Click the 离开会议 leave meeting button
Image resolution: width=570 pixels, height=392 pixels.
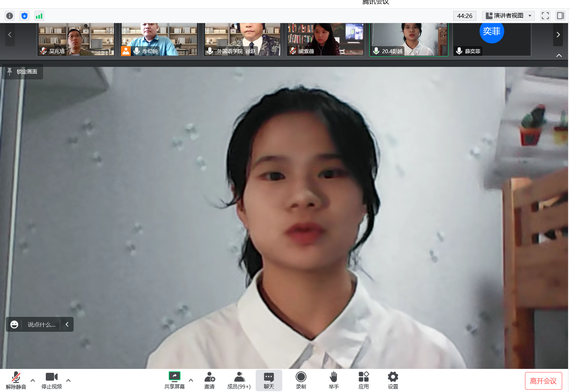click(543, 381)
